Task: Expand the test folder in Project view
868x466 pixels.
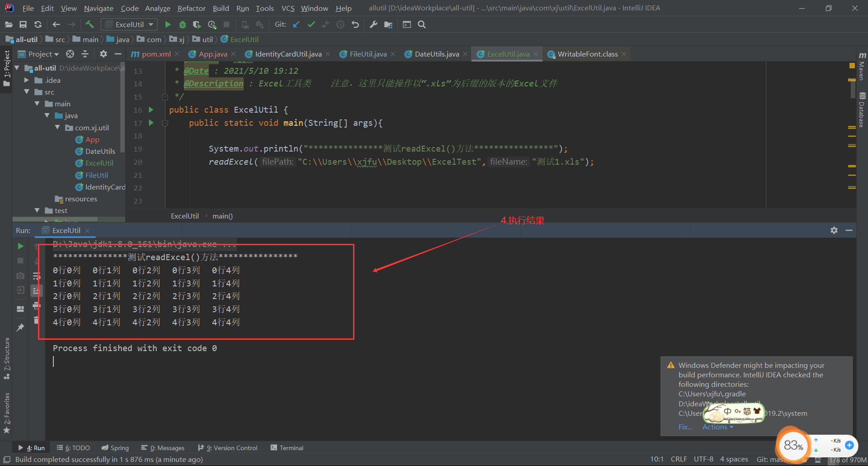Action: 38,210
